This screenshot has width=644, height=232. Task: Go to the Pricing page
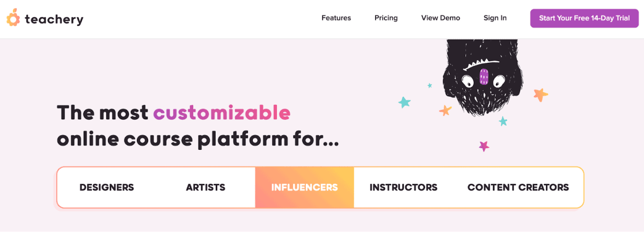[386, 18]
